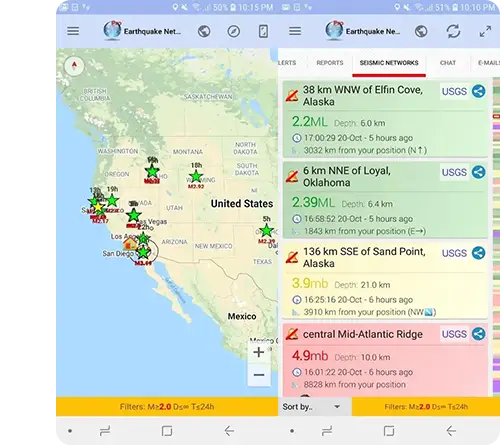Image resolution: width=500 pixels, height=445 pixels.
Task: Zoom out the map with minus button
Action: point(259,375)
